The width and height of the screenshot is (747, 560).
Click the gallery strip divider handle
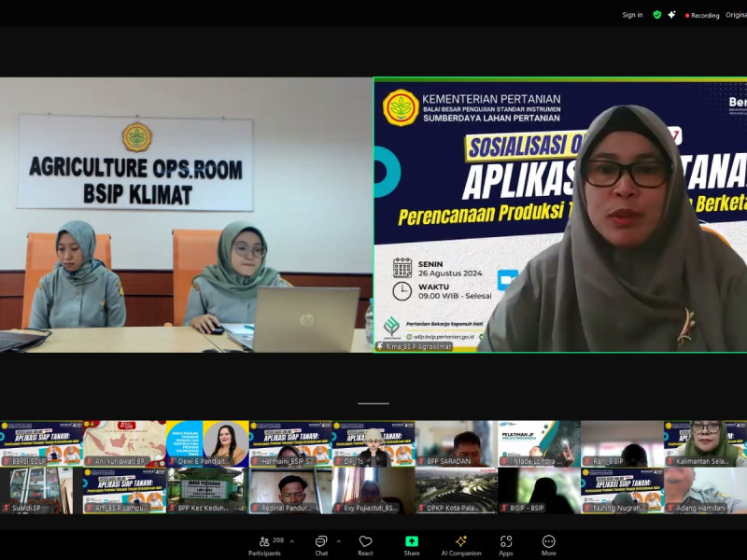point(373,404)
